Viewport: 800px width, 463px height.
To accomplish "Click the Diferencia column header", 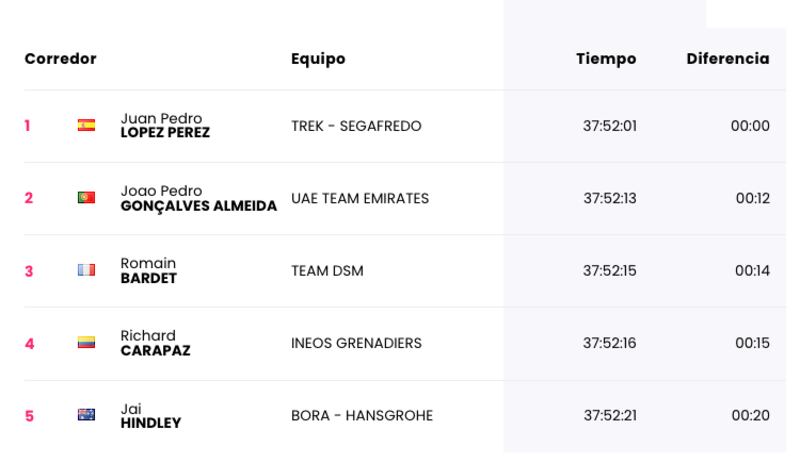I will 728,59.
